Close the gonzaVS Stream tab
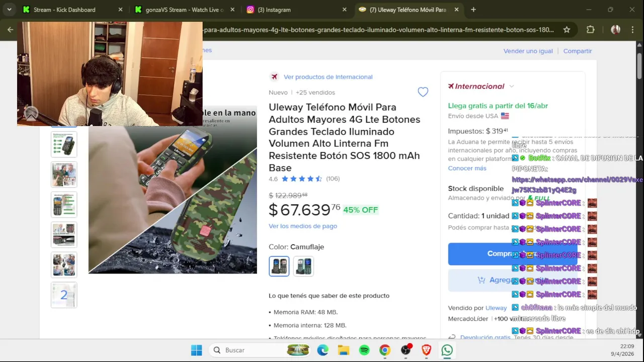This screenshot has height=362, width=644. 232,10
